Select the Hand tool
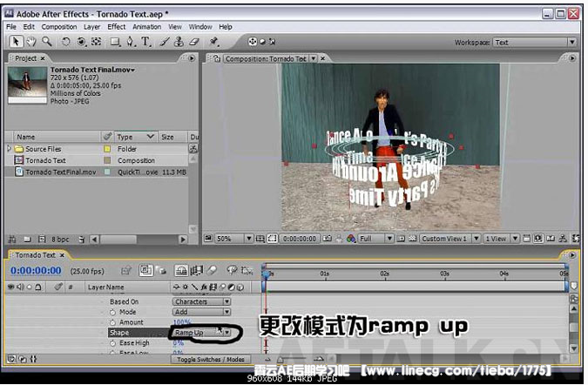This screenshot has width=588, height=385. 31,41
